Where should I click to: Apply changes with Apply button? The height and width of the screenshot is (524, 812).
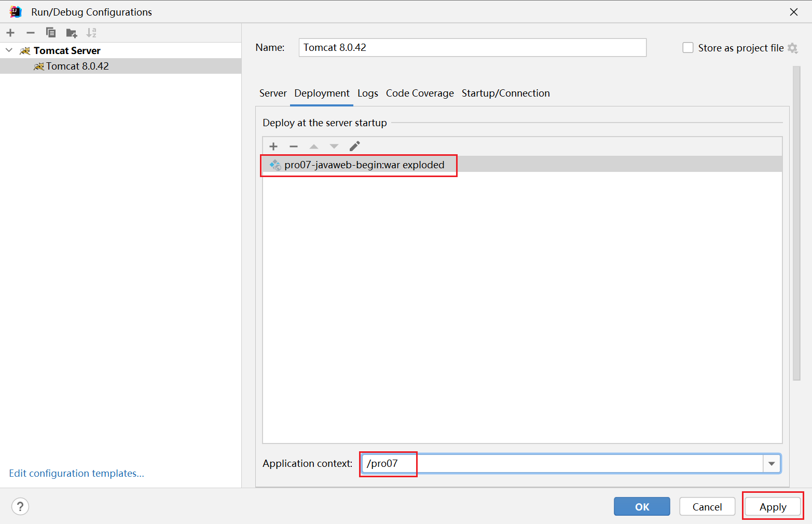coord(773,507)
